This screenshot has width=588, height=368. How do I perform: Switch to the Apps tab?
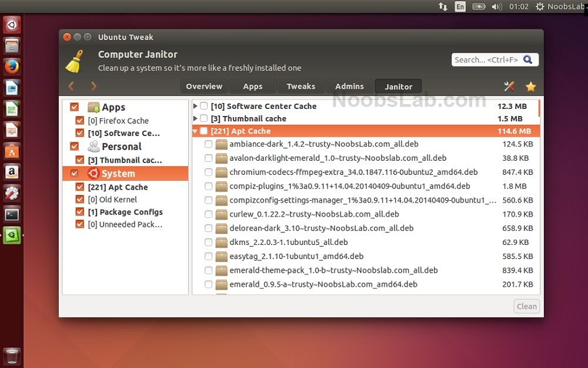pyautogui.click(x=253, y=87)
